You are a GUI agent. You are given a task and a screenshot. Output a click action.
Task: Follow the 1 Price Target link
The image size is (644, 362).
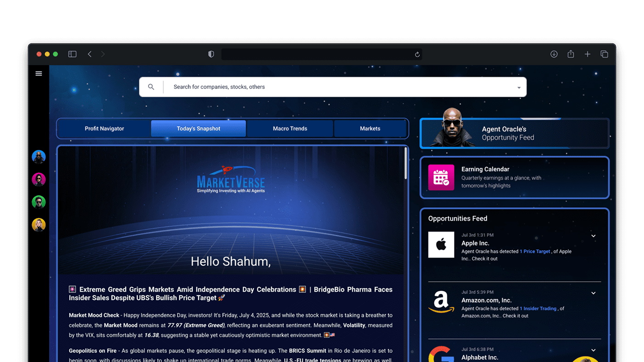coord(535,252)
